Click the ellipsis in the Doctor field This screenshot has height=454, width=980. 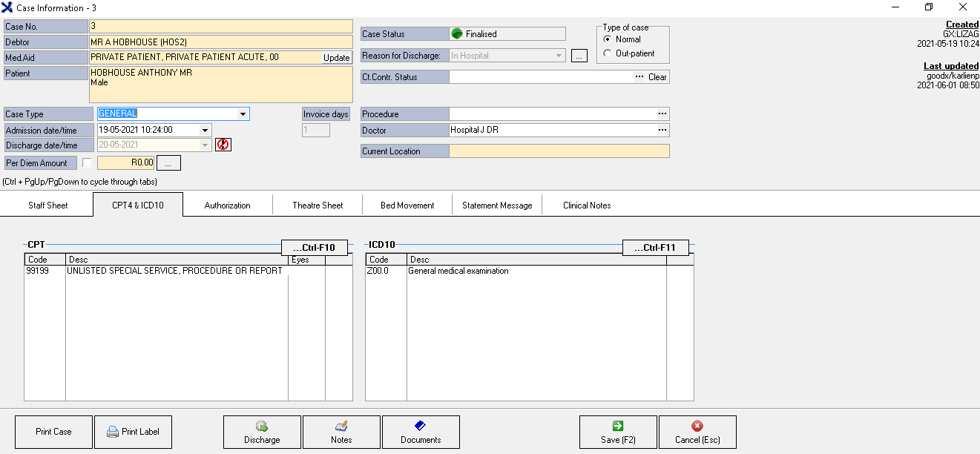[662, 131]
